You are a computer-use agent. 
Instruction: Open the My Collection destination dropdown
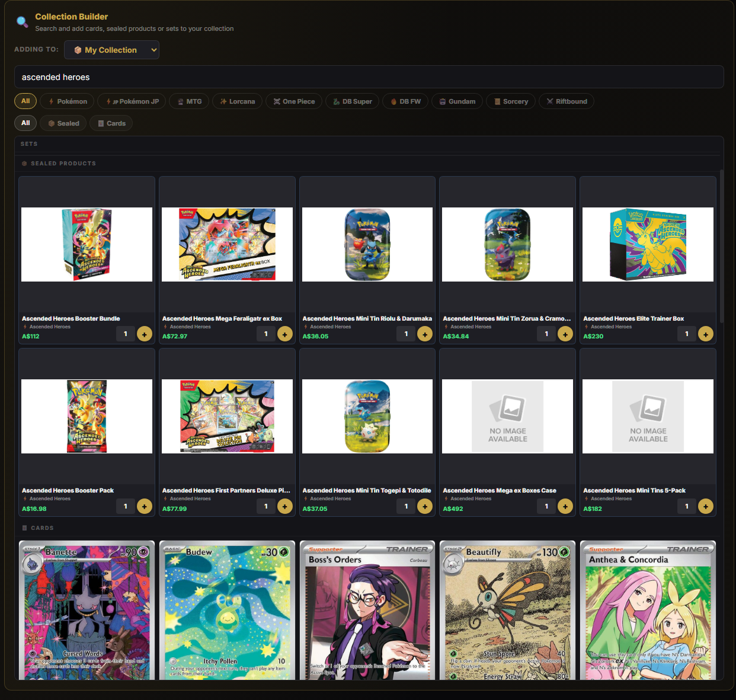pos(111,50)
